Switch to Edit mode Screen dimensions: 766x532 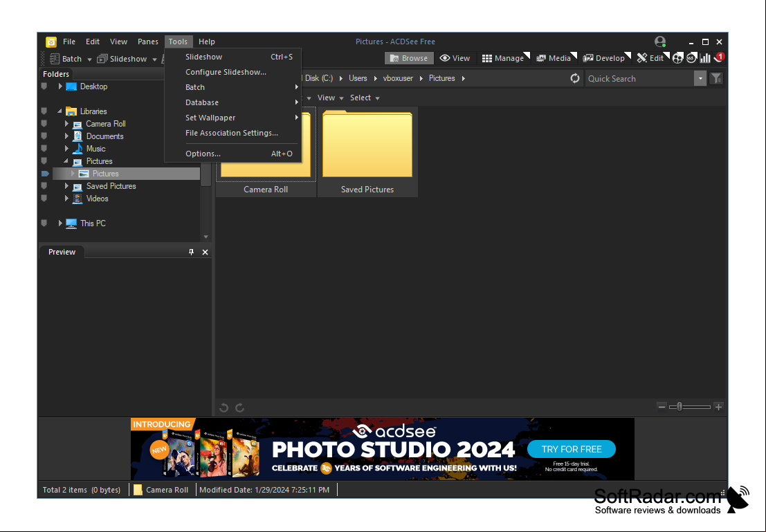(x=650, y=58)
